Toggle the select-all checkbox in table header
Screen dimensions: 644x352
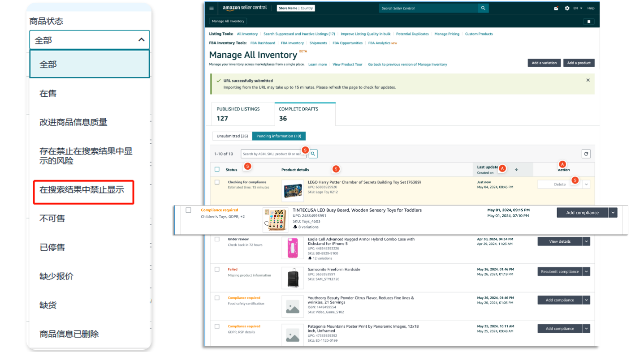click(x=217, y=169)
